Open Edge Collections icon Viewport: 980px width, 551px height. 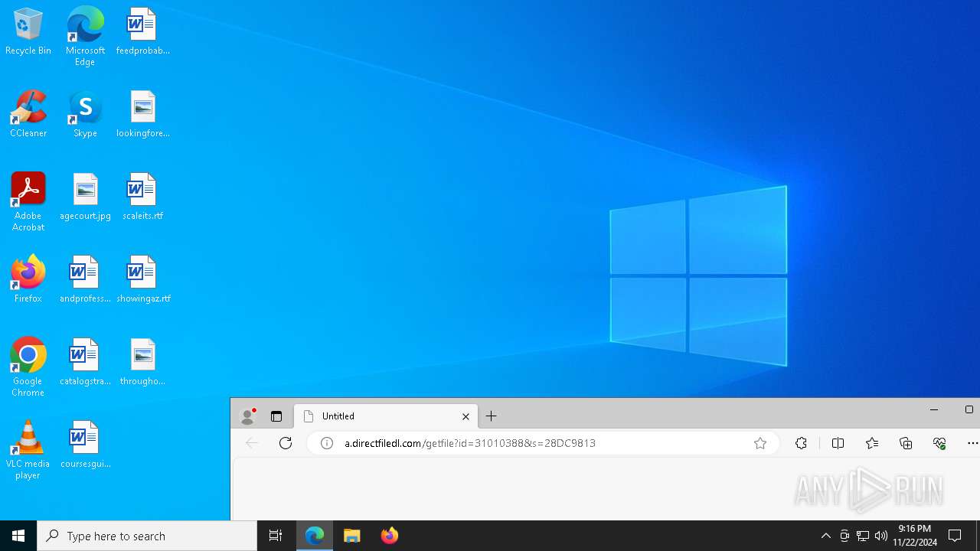906,443
